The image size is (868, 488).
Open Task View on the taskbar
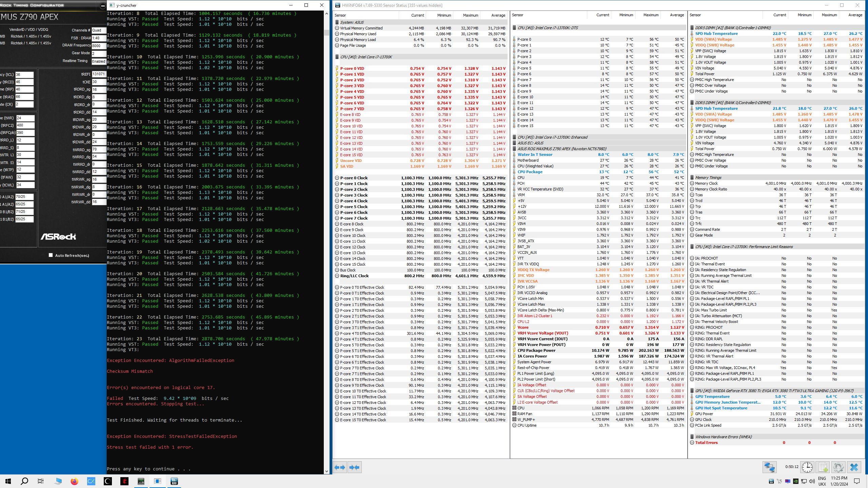click(x=41, y=481)
